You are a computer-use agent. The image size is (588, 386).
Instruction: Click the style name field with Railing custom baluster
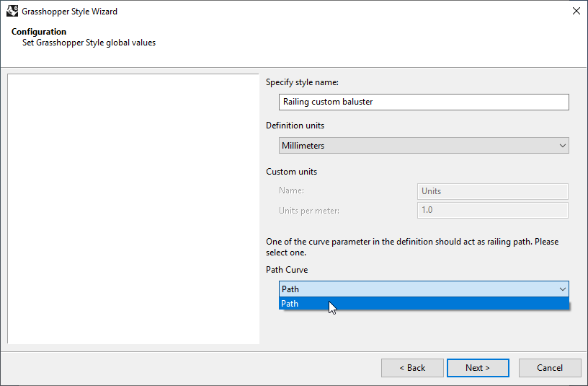pyautogui.click(x=424, y=102)
